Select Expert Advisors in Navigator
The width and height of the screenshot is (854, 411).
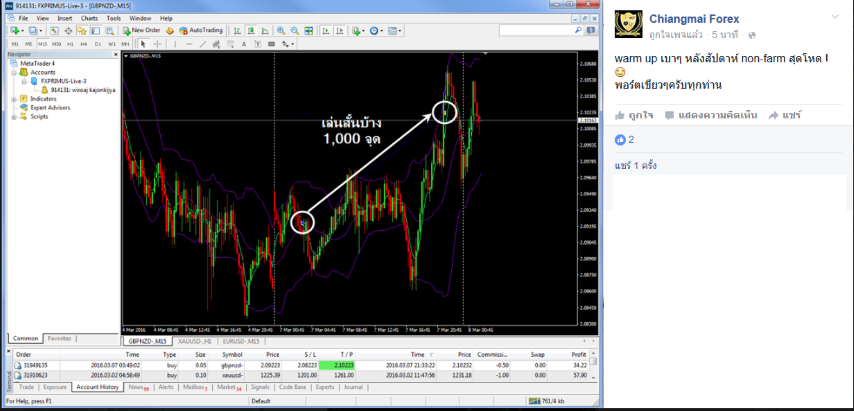(50, 108)
